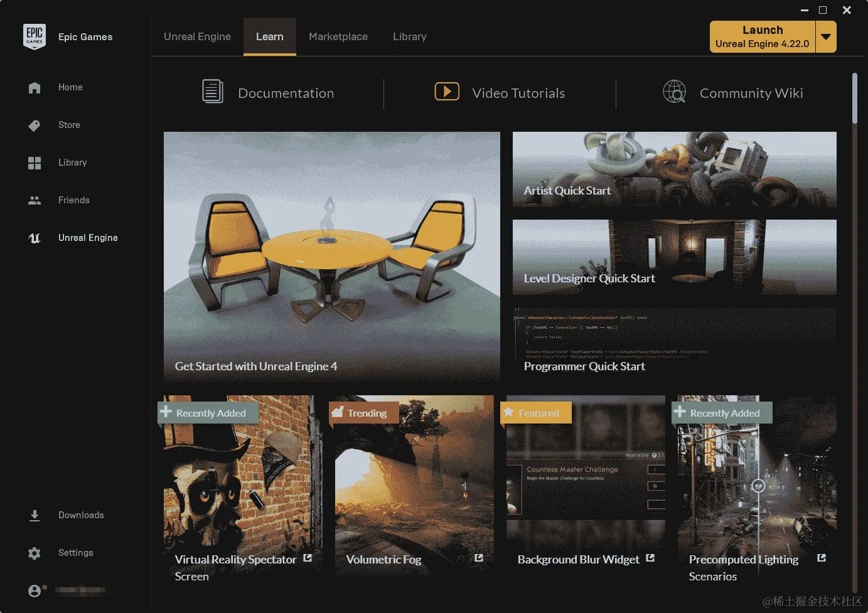Switch to the Unreal Engine top tab

pos(197,37)
